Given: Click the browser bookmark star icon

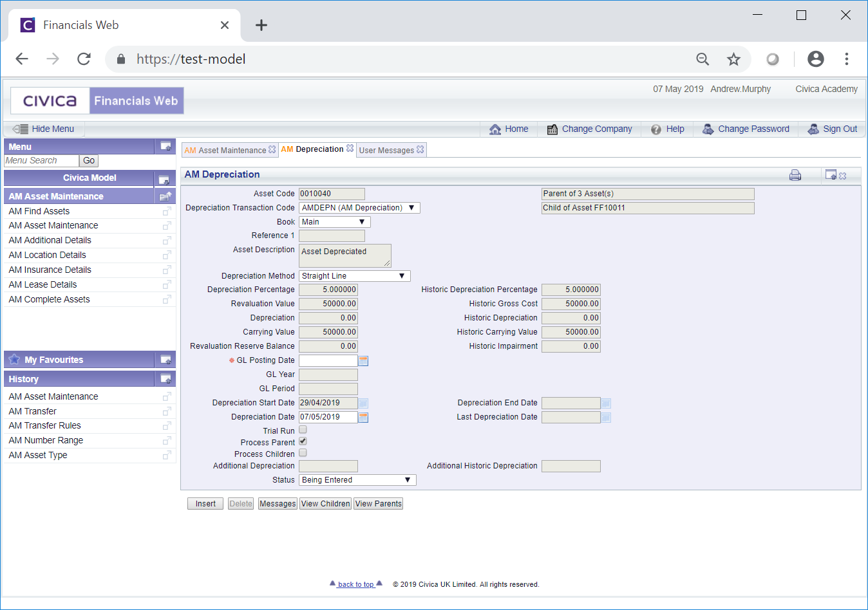Looking at the screenshot, I should click(x=733, y=59).
